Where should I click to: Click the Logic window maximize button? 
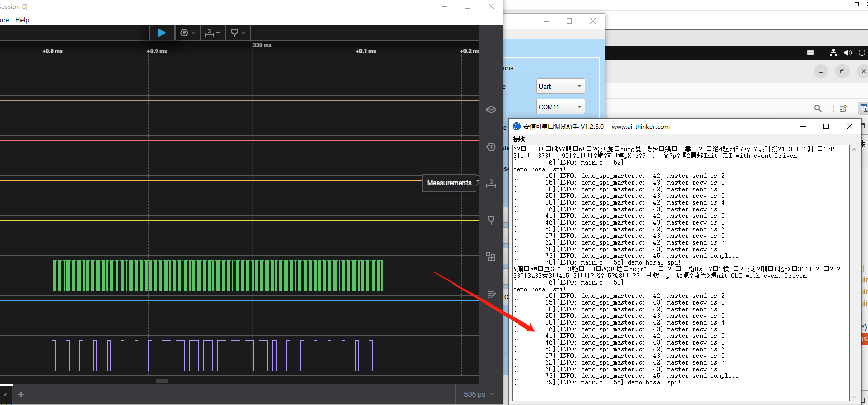click(468, 6)
